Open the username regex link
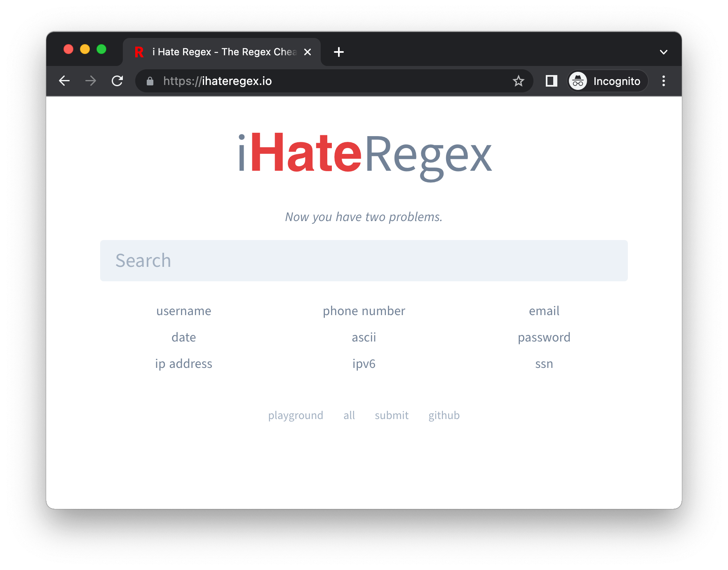 coord(183,311)
